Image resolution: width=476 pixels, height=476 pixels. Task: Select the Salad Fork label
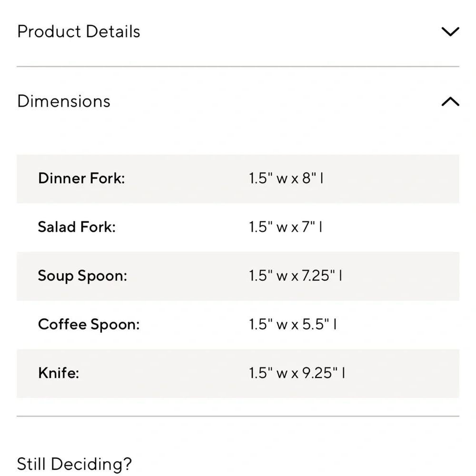click(77, 227)
